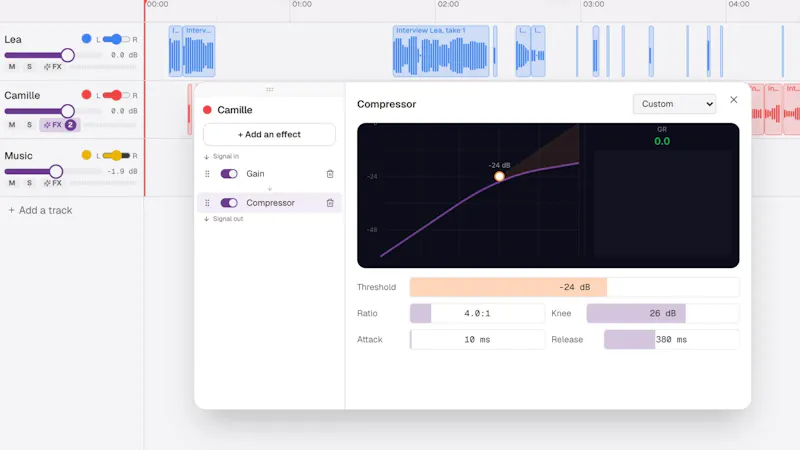The image size is (800, 450).
Task: Click Music track yellow color dot
Action: pos(86,155)
